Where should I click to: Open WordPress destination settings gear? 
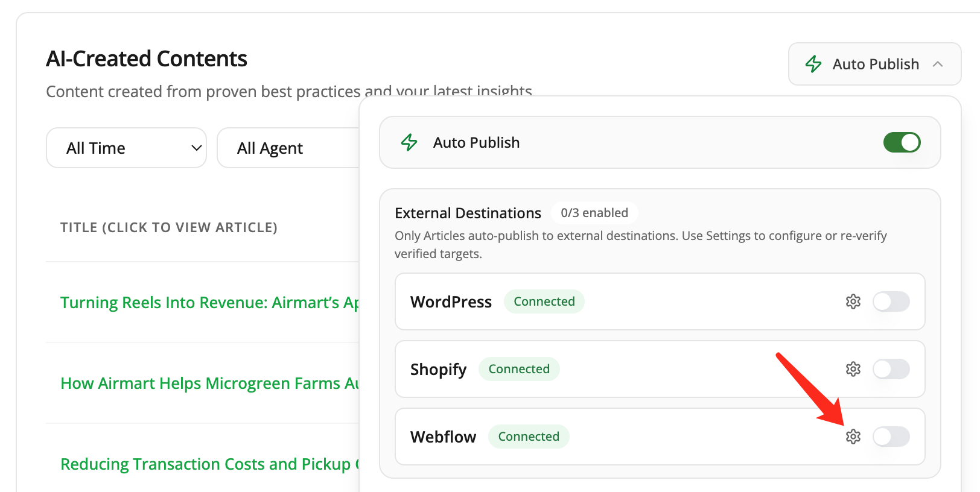click(x=853, y=301)
